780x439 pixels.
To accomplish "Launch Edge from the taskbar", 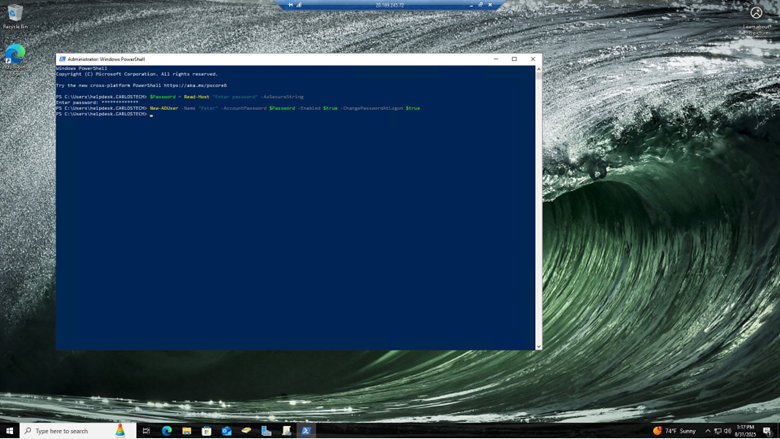I will tap(167, 431).
